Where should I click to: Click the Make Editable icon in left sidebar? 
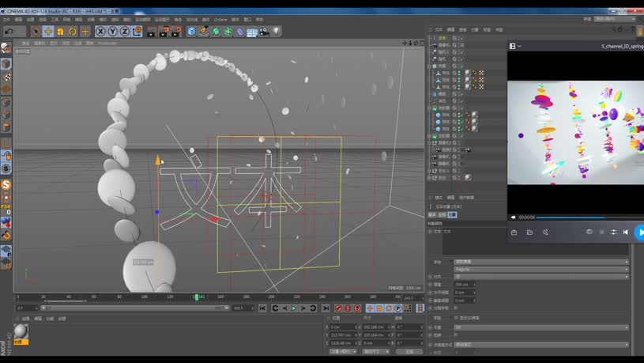pos(6,48)
